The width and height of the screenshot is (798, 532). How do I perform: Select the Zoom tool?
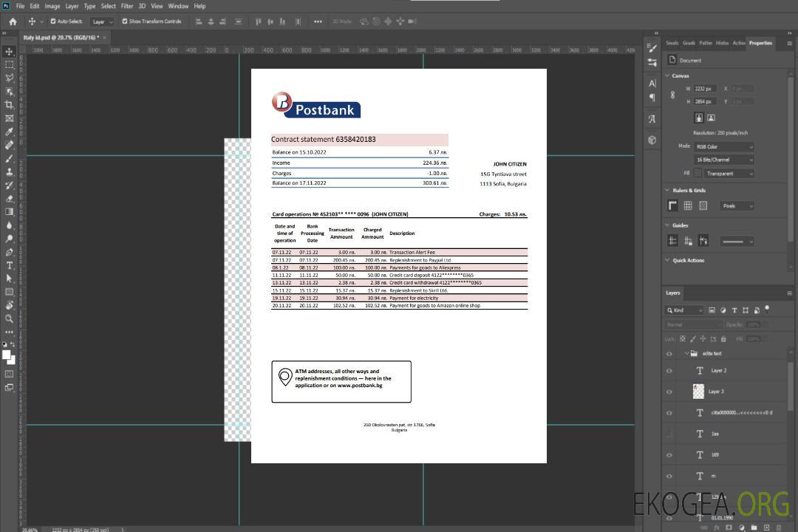(x=9, y=318)
